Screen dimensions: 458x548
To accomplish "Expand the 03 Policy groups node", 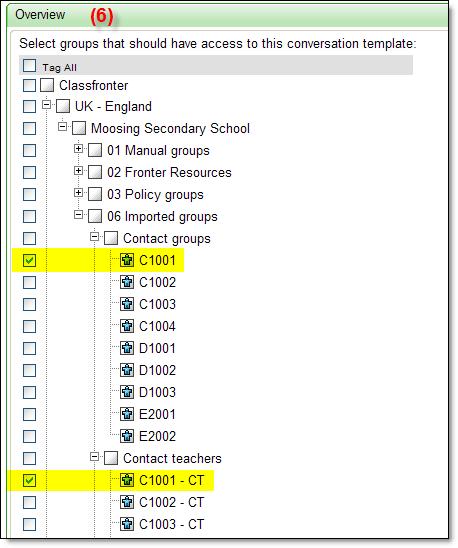I will tap(78, 193).
